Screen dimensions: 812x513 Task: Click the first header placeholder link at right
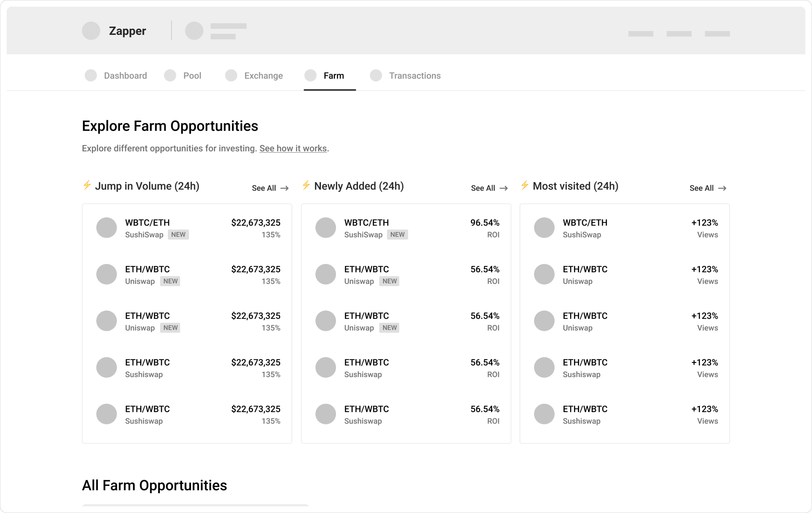pos(640,34)
